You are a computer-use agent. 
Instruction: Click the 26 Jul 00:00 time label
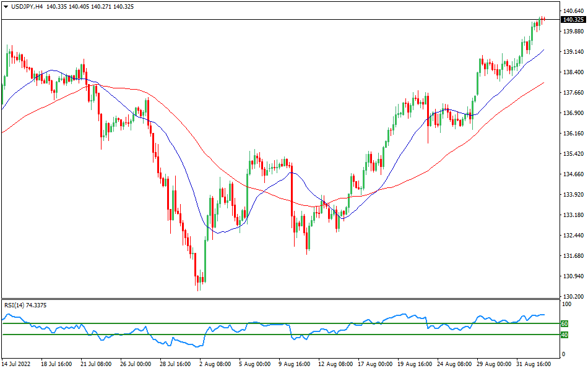[135, 364]
